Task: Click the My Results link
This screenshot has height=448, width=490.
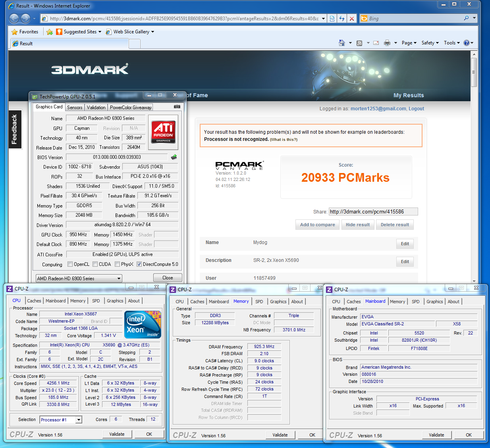Action: point(409,95)
